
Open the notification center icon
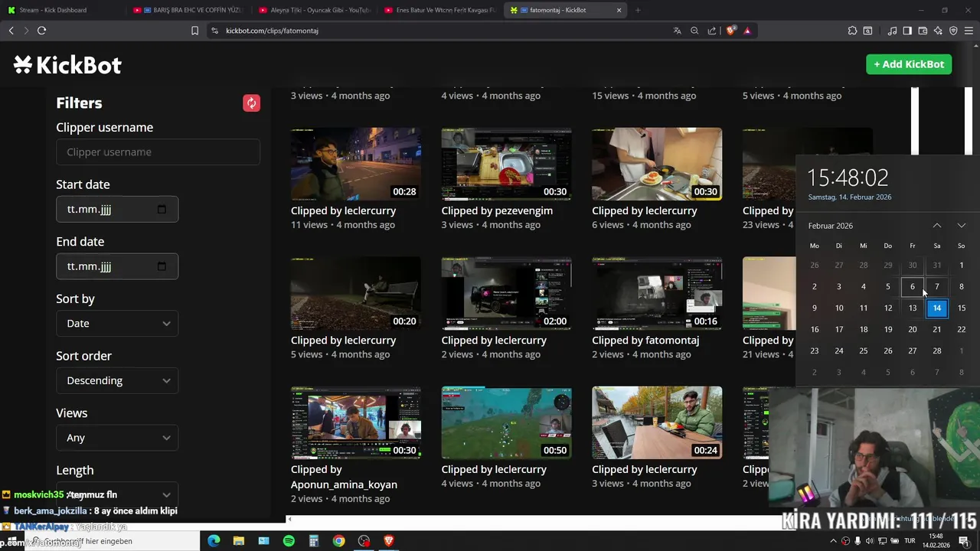964,541
